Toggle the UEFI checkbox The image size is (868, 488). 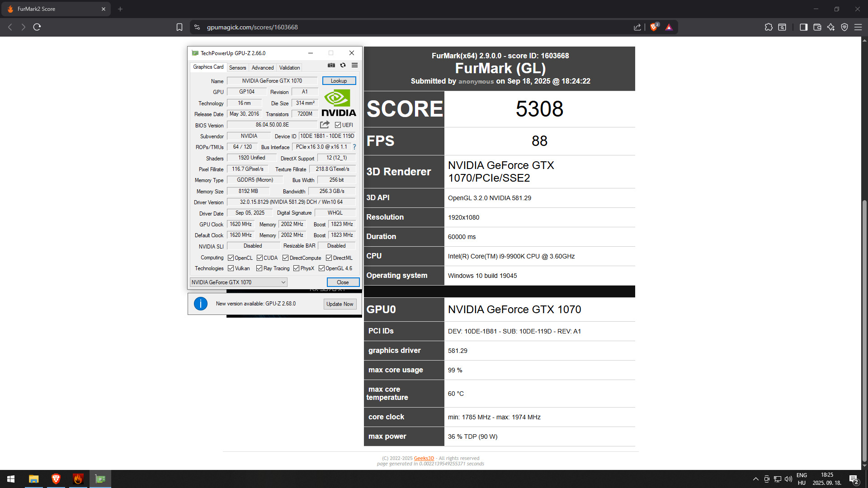[338, 125]
